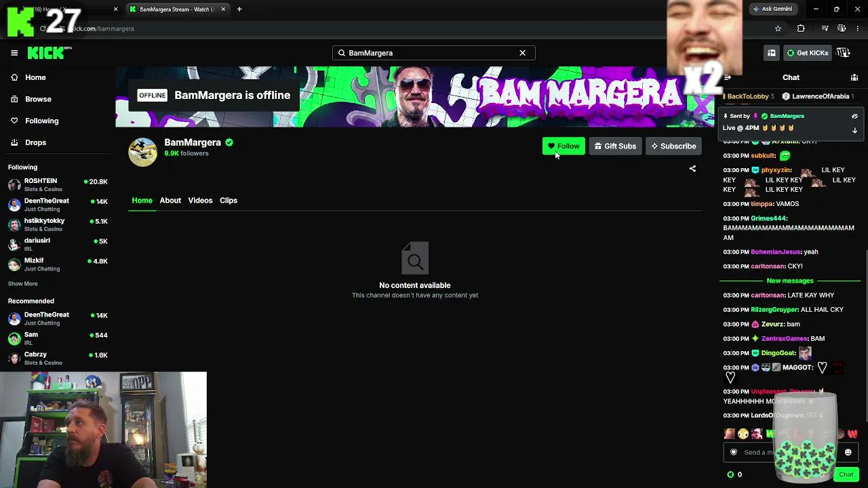
Task: Open the inventory icon beside Get KICKs
Action: coord(772,53)
